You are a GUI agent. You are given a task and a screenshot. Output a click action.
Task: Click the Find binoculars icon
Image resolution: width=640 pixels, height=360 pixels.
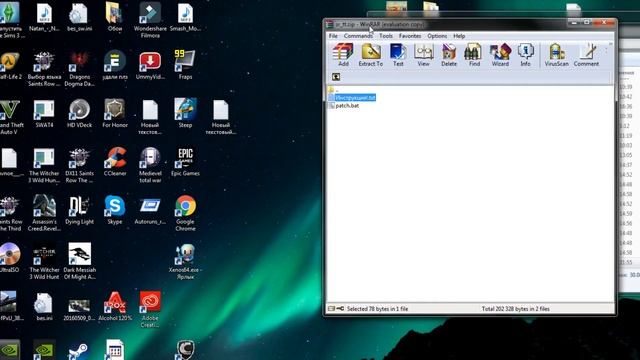474,55
